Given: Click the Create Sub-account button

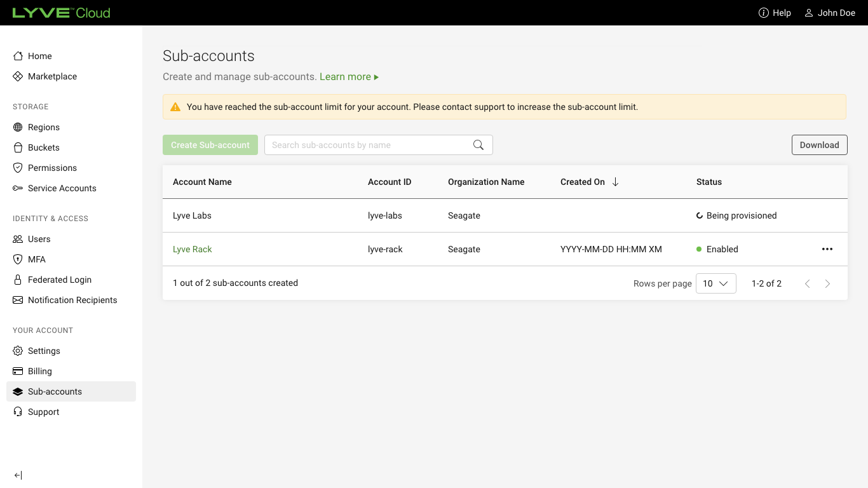Looking at the screenshot, I should tap(210, 145).
